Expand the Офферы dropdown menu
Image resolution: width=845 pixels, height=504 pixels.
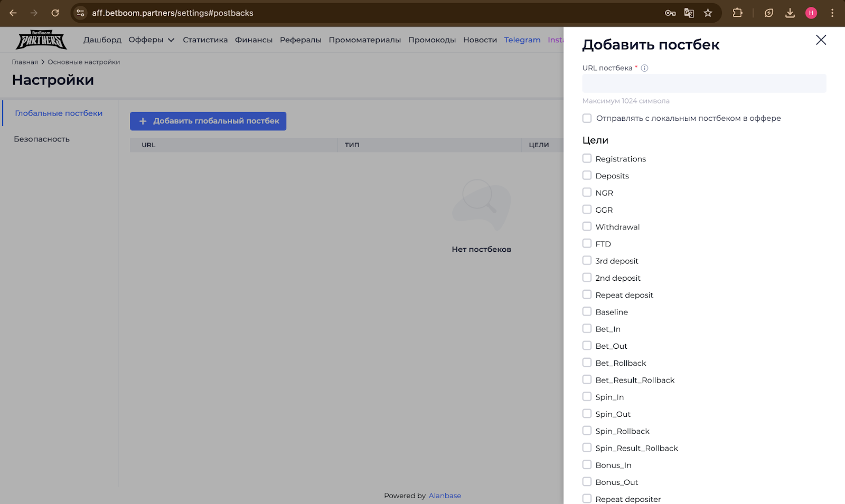point(152,40)
